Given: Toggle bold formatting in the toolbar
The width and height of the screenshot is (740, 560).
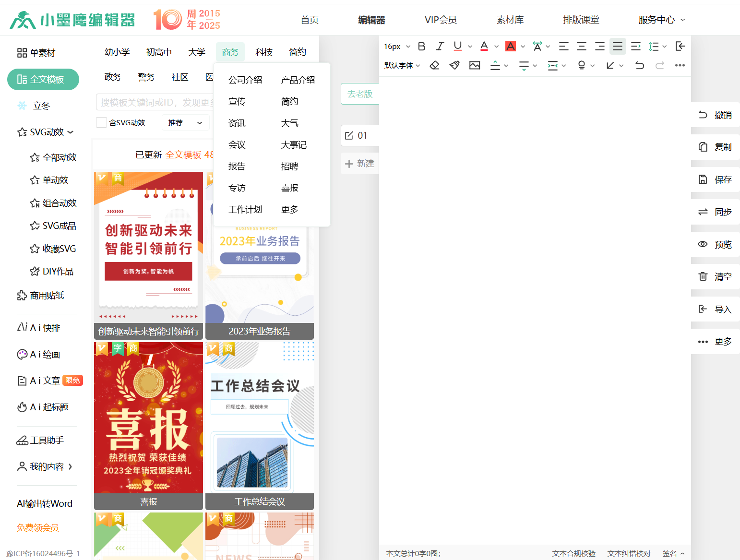Looking at the screenshot, I should 421,46.
